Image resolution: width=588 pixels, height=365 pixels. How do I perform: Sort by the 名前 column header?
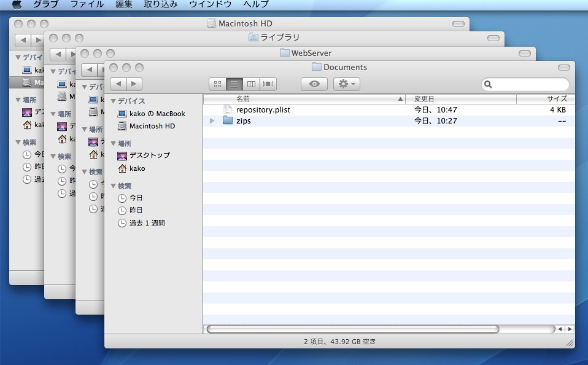click(x=304, y=99)
